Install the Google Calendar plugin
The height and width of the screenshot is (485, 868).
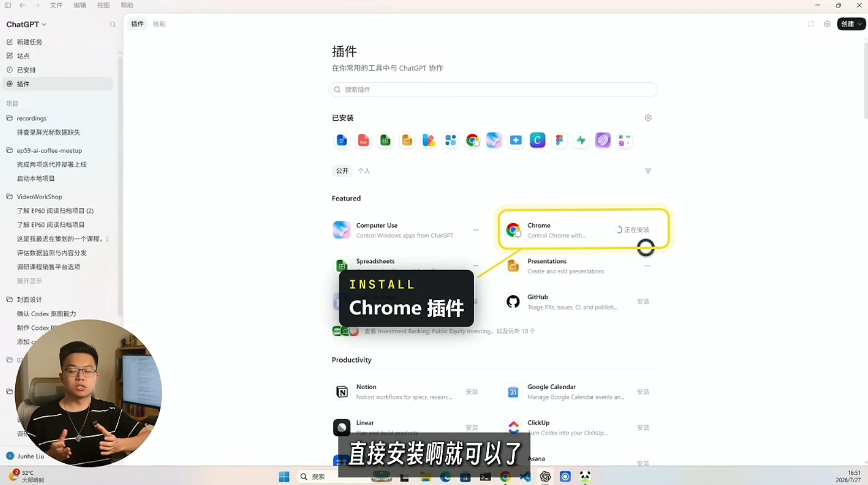click(643, 392)
